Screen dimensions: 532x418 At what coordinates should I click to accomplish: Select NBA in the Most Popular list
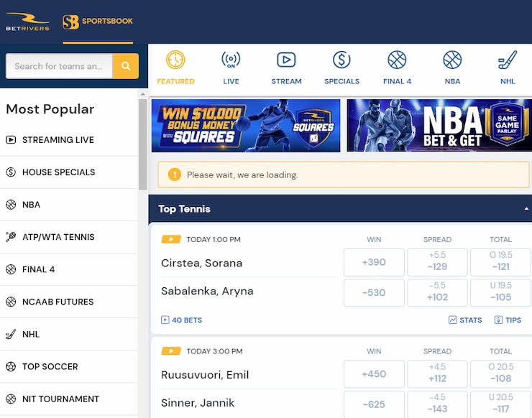pyautogui.click(x=68, y=205)
